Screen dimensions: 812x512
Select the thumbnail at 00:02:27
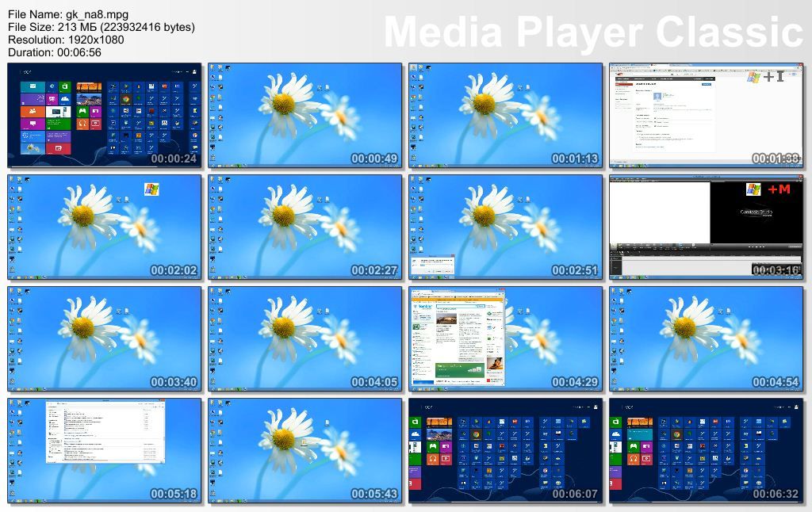(x=305, y=227)
